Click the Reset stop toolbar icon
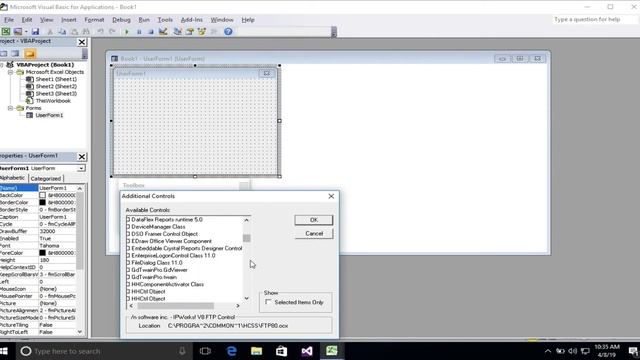The height and width of the screenshot is (360, 640). tap(151, 31)
